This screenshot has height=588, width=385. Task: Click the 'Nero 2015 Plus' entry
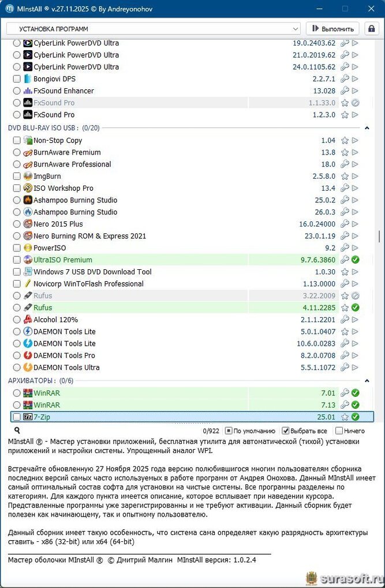coord(58,224)
